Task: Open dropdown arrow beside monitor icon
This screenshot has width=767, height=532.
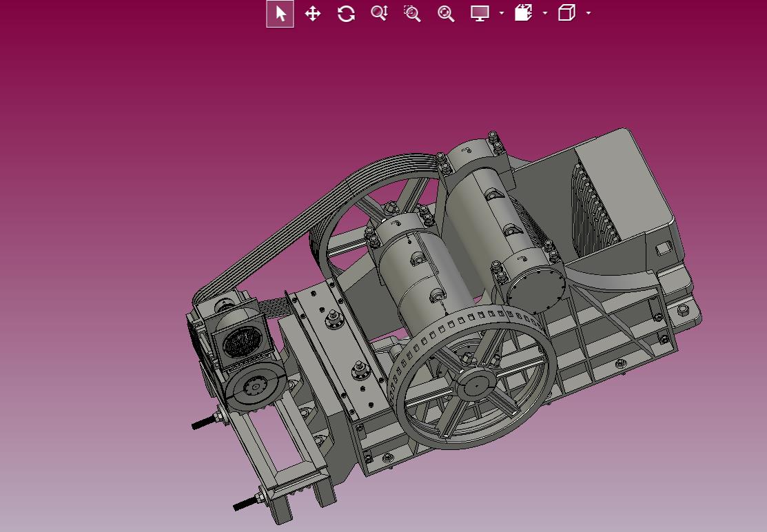Action: tap(502, 13)
